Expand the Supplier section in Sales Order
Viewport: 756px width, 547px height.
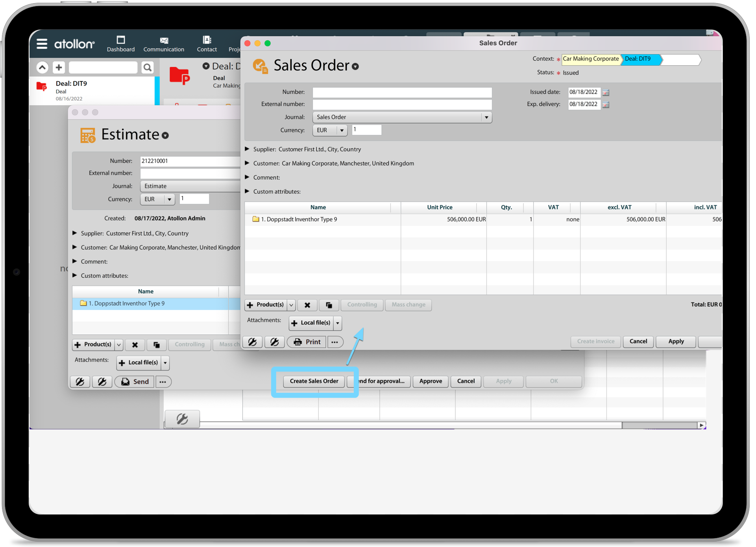(x=247, y=149)
